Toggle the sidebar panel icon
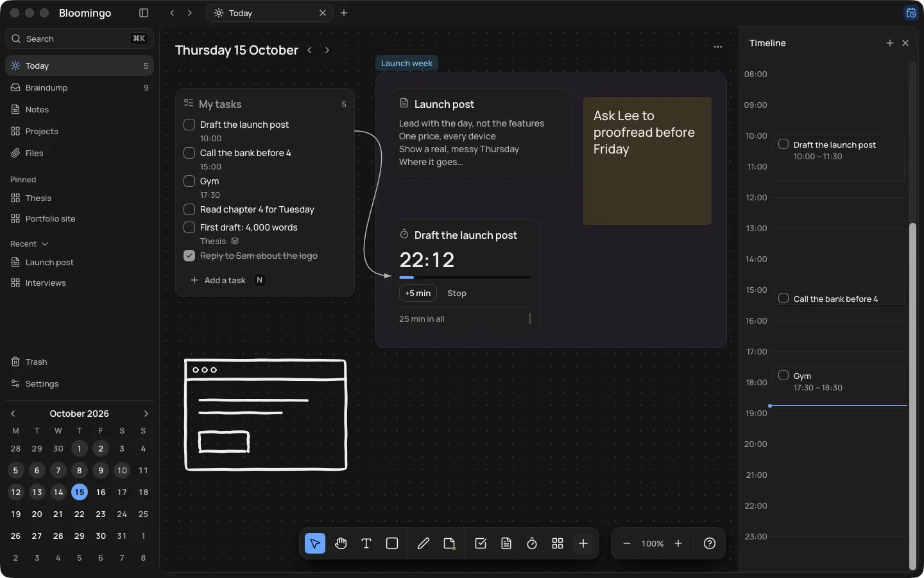Screen dimensions: 924x578 (144, 13)
